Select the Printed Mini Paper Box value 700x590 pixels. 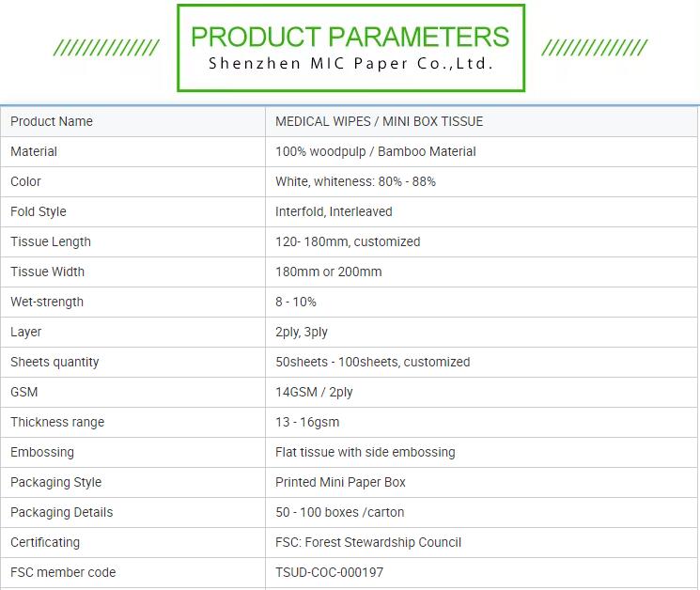340,482
